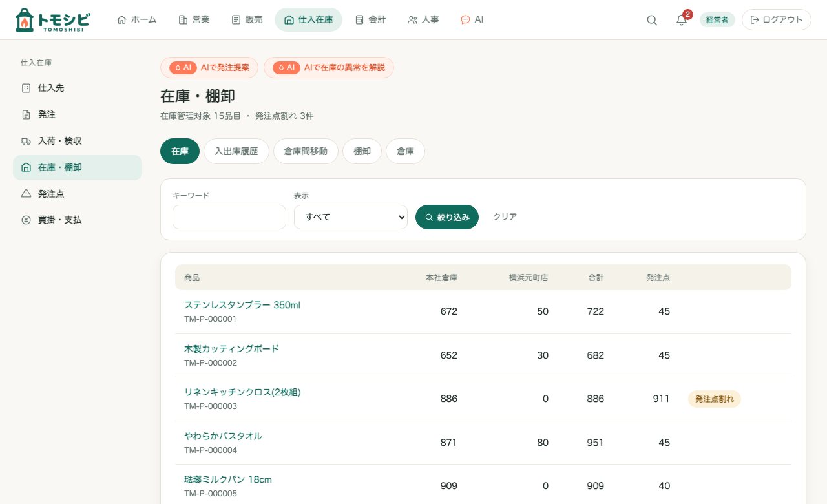Click the トモシビ lantern logo
The height and width of the screenshot is (504, 827).
coord(52,20)
